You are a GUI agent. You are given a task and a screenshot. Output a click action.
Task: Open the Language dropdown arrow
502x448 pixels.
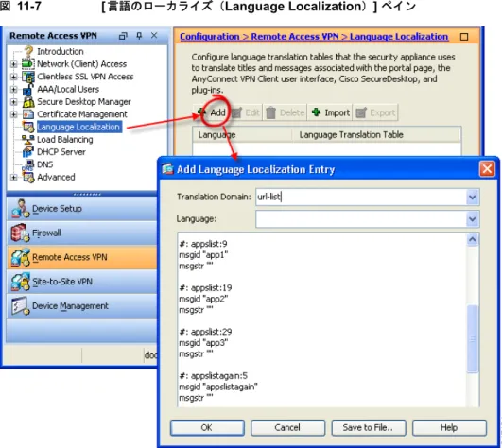tap(473, 219)
